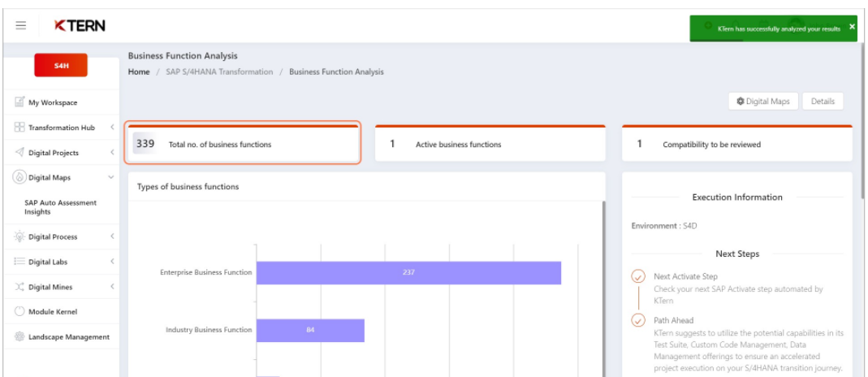This screenshot has height=377, width=868.
Task: Click the page vertical scrollbar
Action: [x=864, y=122]
